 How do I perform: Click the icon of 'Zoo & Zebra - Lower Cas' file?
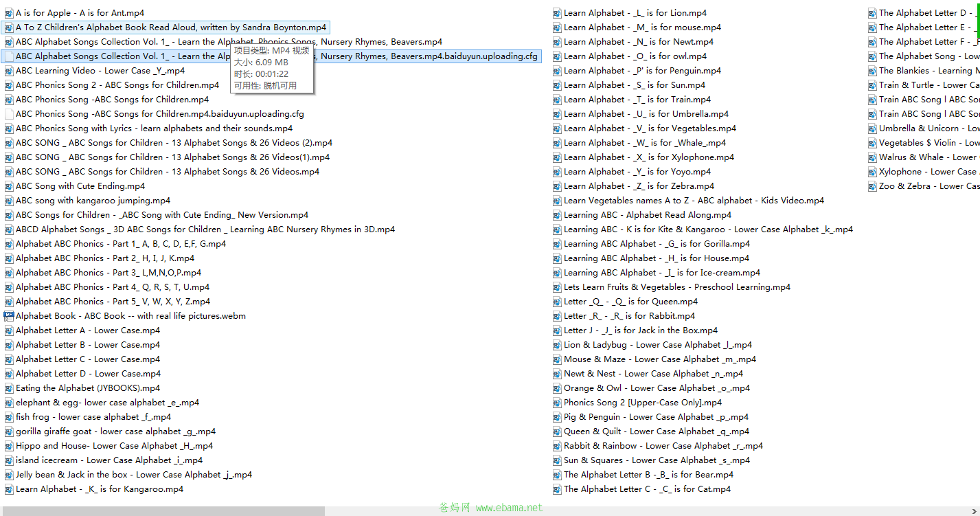tap(872, 186)
